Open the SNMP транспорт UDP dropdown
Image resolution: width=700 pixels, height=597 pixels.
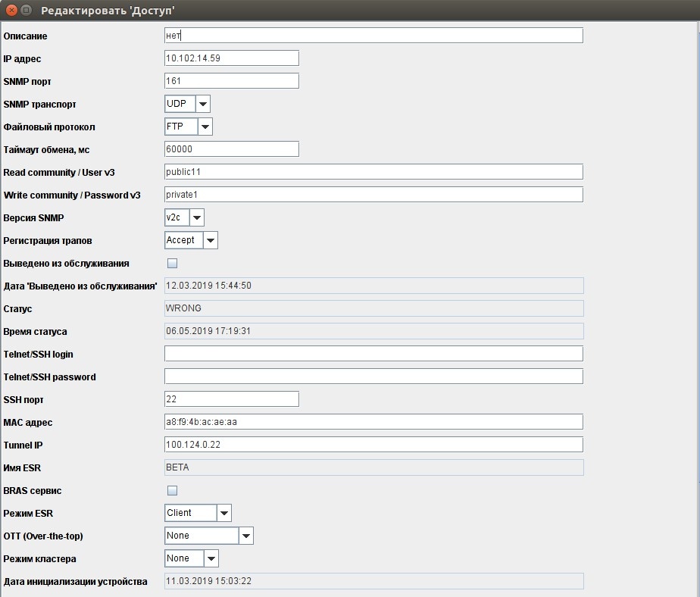[x=202, y=104]
